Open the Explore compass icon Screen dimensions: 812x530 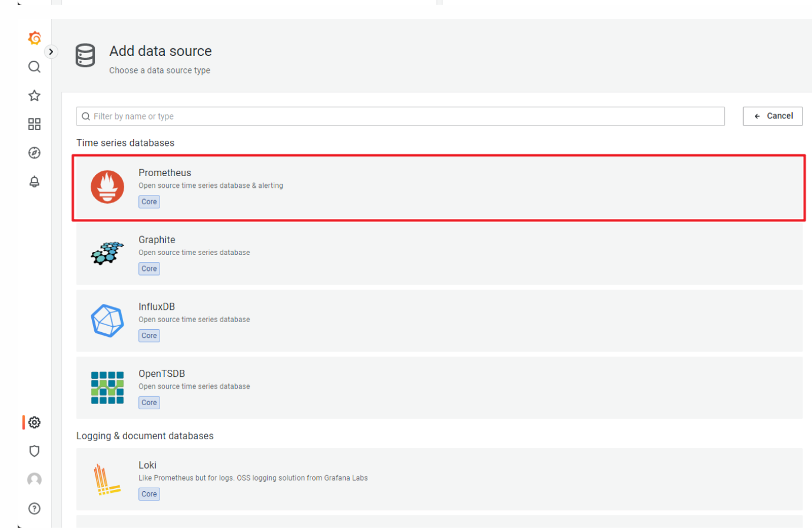[35, 153]
